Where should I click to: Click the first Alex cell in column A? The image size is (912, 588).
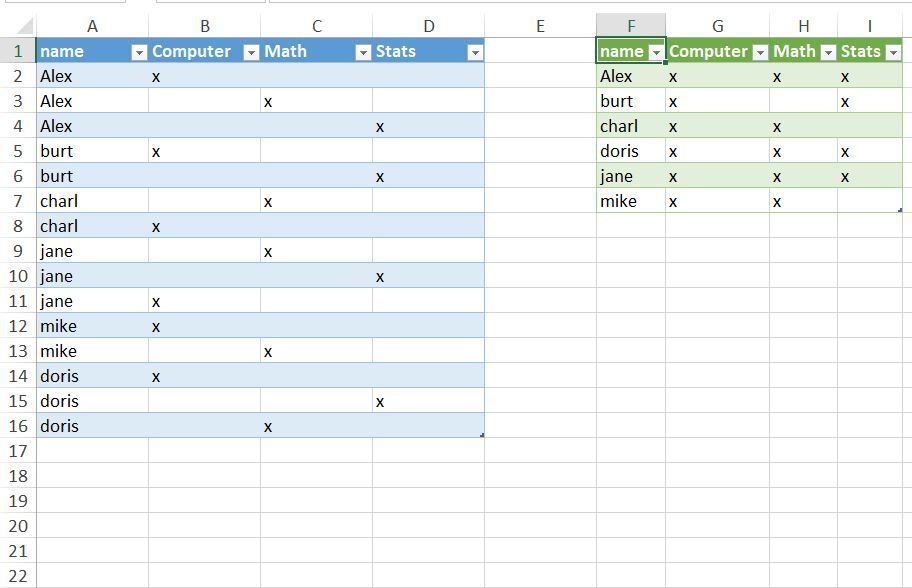pos(92,76)
